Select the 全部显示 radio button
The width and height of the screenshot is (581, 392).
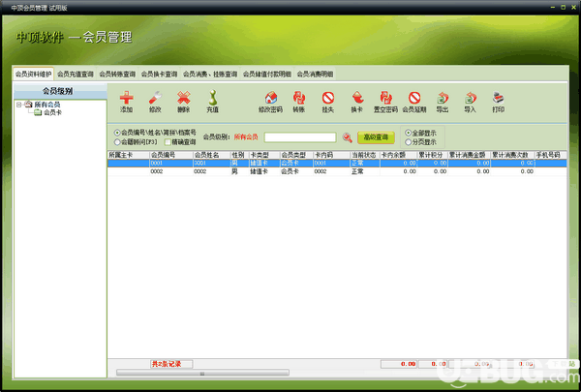(409, 133)
